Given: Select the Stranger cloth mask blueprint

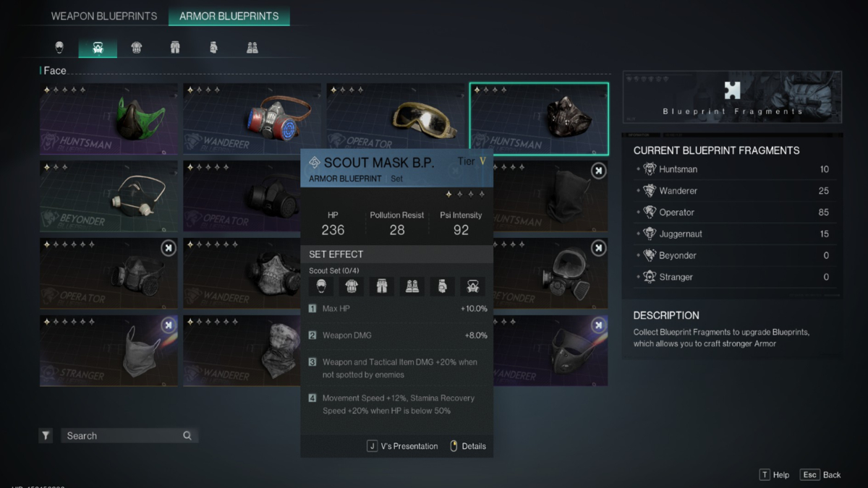Looking at the screenshot, I should coord(109,351).
